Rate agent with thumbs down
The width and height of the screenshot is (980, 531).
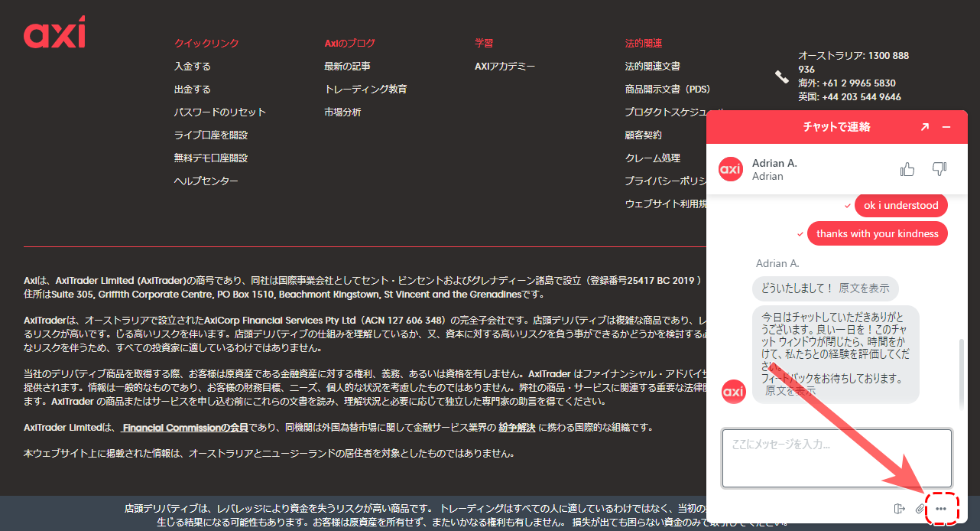click(x=939, y=169)
